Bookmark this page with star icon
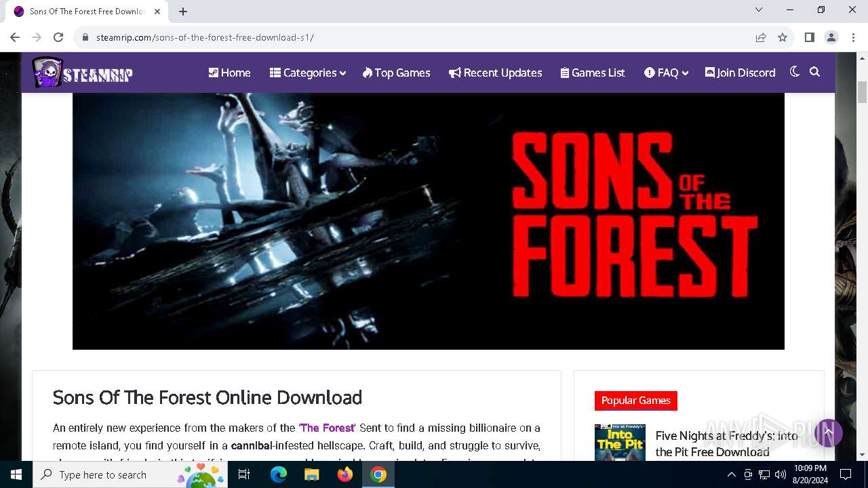The image size is (868, 488). [x=783, y=37]
